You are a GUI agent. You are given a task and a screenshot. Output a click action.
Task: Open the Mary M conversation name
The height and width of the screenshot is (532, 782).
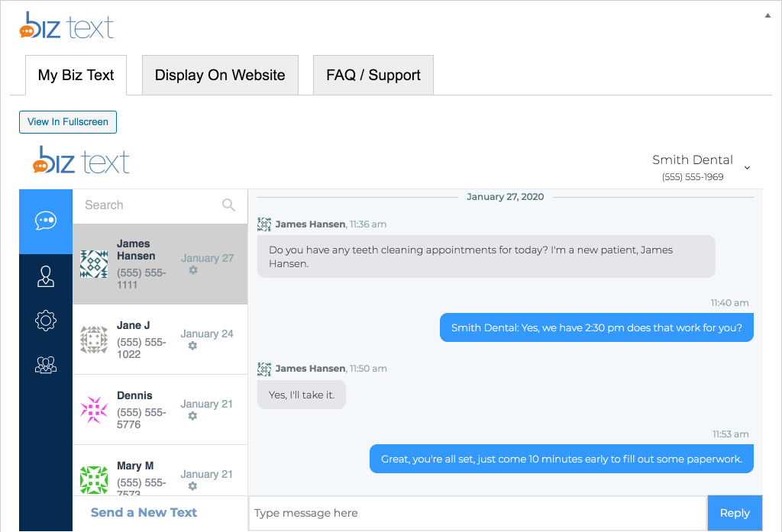click(x=135, y=466)
